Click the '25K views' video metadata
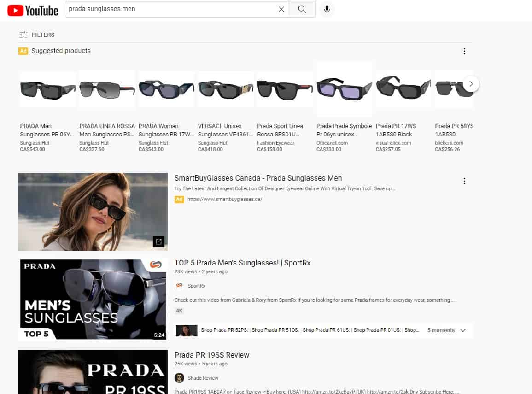This screenshot has height=394, width=532. tap(186, 364)
